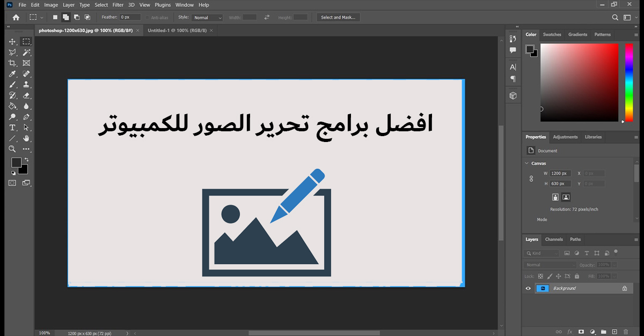Click the foreground color swatch in toolbox
Screen dimensions: 644x336
tap(16, 162)
